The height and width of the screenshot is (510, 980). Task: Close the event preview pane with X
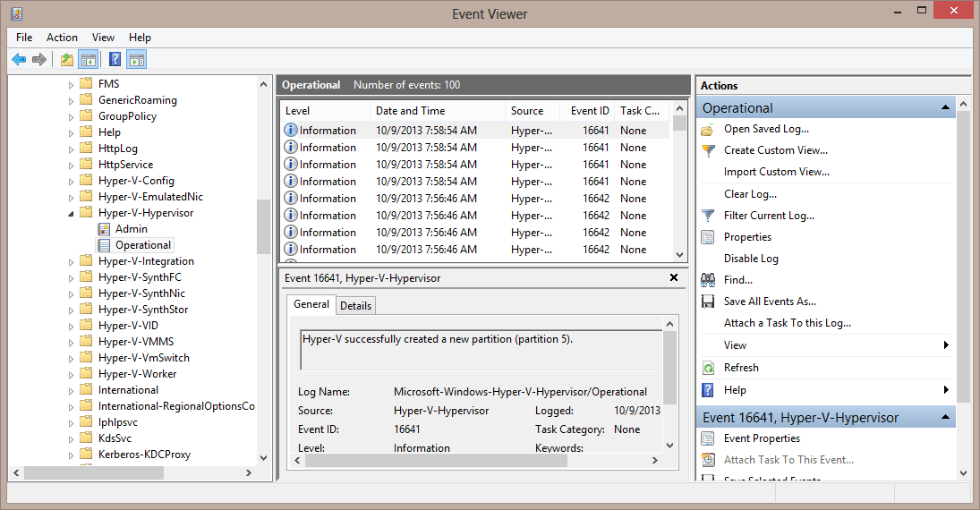click(674, 277)
